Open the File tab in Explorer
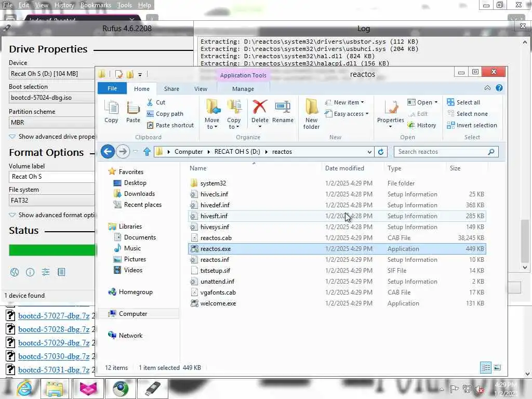Viewport: 532px width, 399px height. (112, 88)
